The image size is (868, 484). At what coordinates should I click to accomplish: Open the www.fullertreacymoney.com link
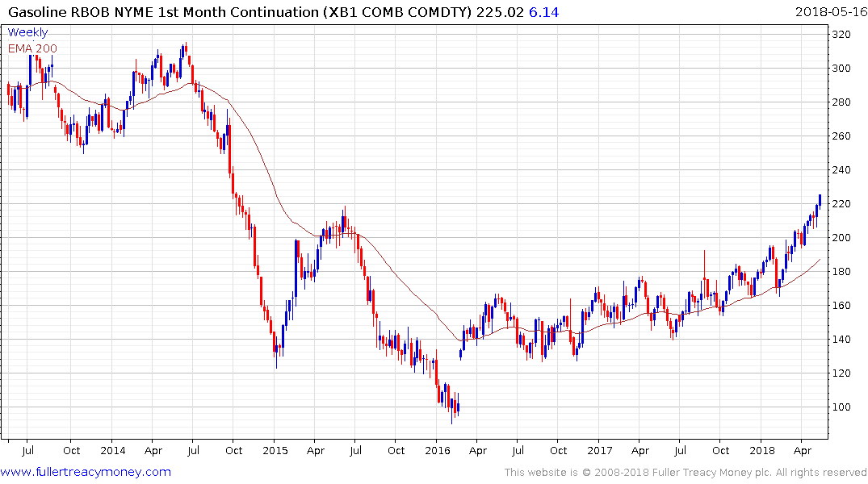tap(86, 472)
